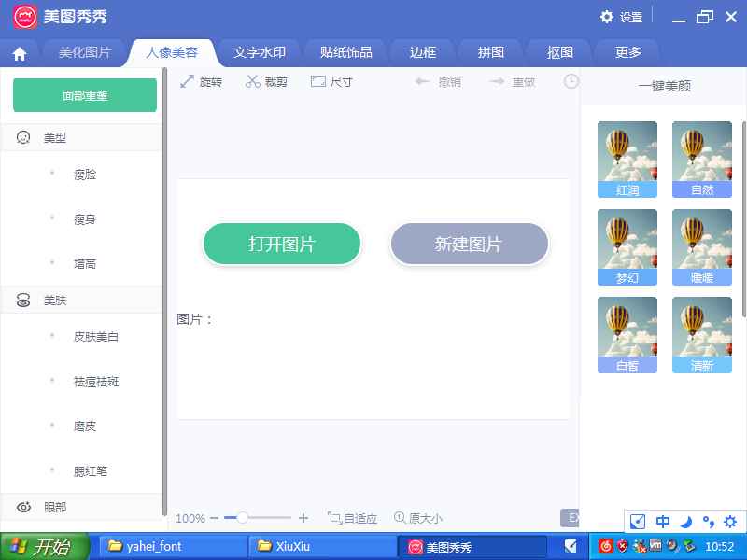Open the Resize (尺寸) tool
Screen dimensions: 747x560
[331, 82]
